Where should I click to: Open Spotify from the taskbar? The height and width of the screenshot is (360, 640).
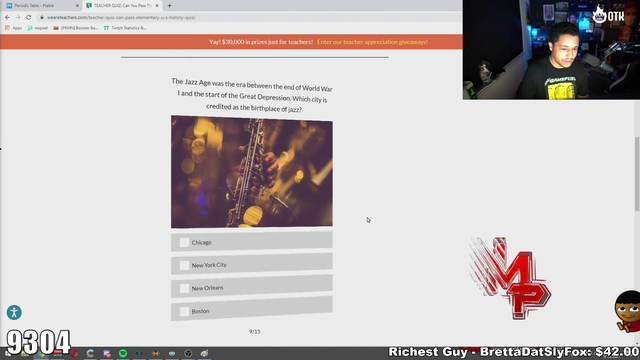[123, 353]
